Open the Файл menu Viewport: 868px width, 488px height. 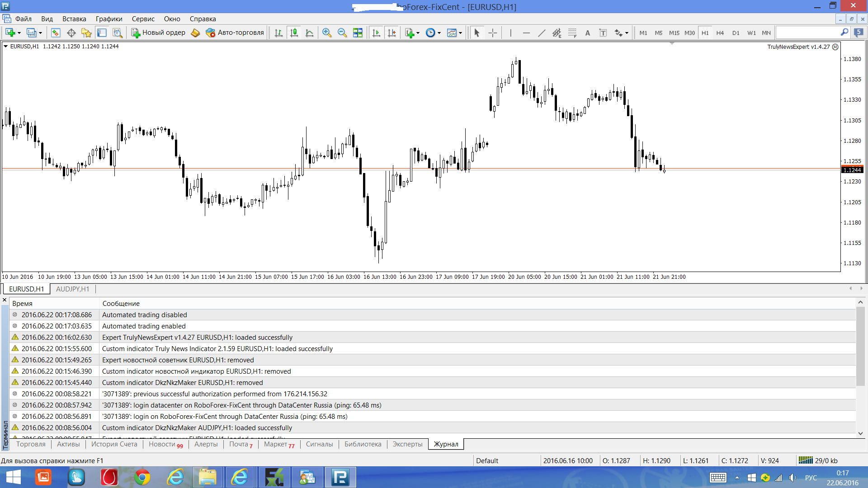24,19
